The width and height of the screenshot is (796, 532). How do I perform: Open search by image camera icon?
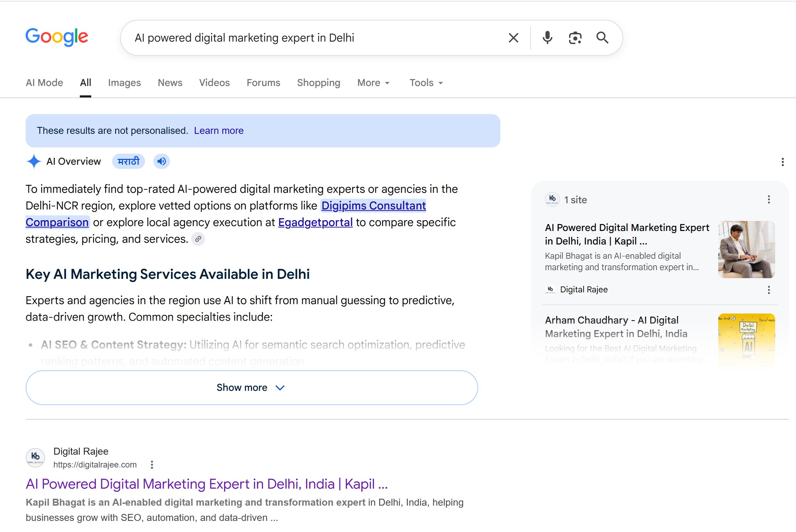point(575,37)
